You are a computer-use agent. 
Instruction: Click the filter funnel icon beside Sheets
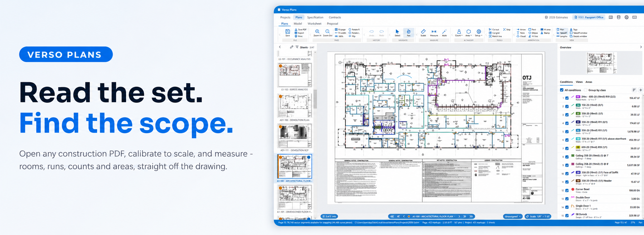[x=297, y=47]
